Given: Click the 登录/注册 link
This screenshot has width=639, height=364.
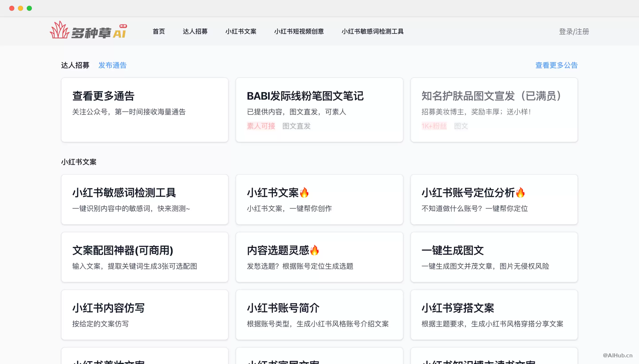Looking at the screenshot, I should pyautogui.click(x=574, y=32).
